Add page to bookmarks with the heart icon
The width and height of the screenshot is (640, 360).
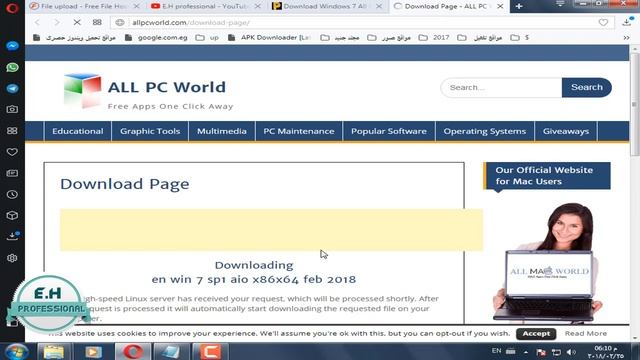pos(603,22)
